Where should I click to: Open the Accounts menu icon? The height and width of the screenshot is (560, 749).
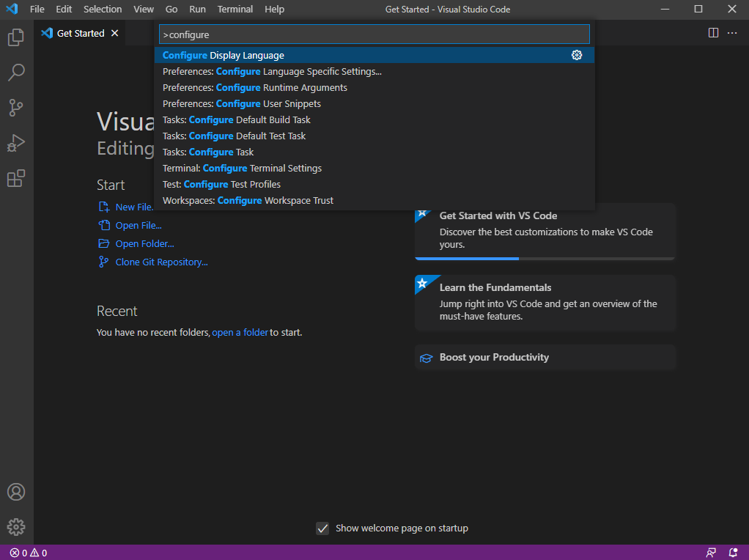(x=16, y=492)
